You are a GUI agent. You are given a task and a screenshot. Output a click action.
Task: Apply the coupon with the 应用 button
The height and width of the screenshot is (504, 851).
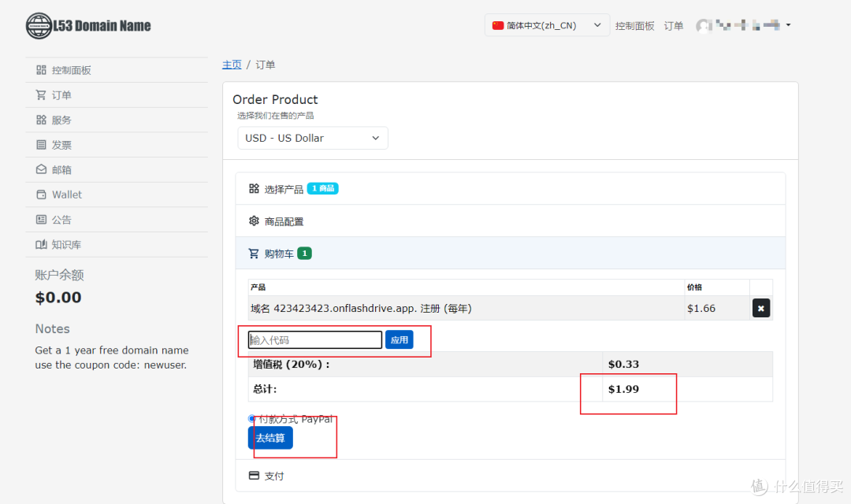click(x=399, y=340)
